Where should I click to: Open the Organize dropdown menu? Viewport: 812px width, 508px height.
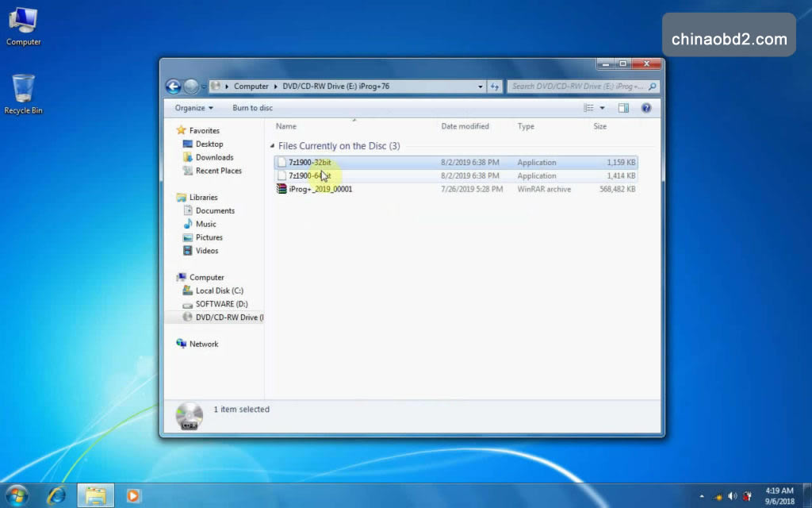click(x=193, y=108)
